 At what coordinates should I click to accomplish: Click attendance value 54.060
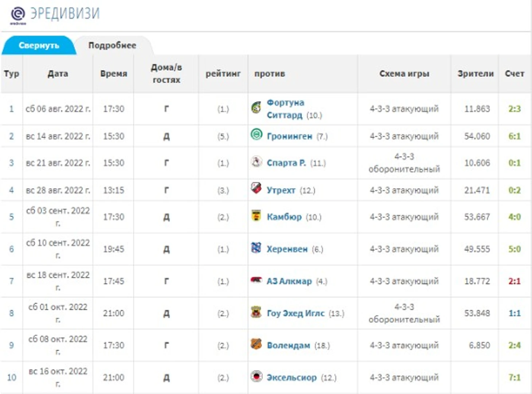tap(477, 136)
